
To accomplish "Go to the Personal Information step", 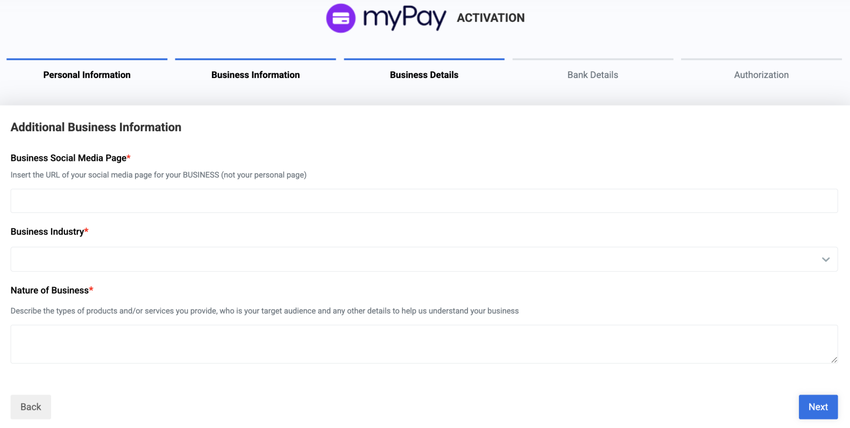I will [87, 75].
